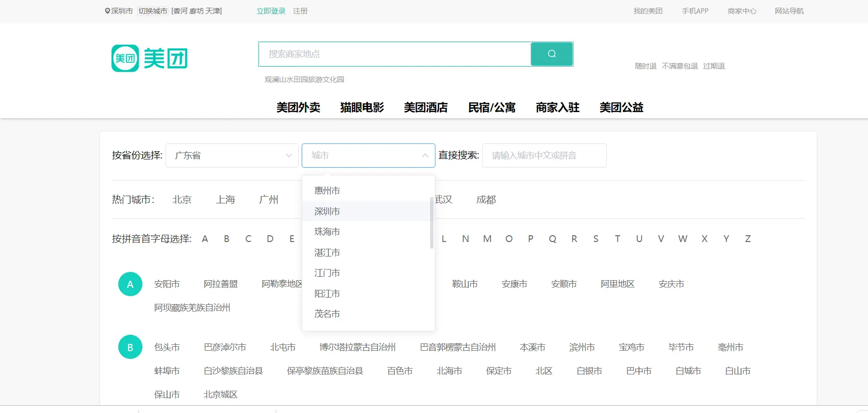Select hot city 广州
868x413 pixels.
269,200
